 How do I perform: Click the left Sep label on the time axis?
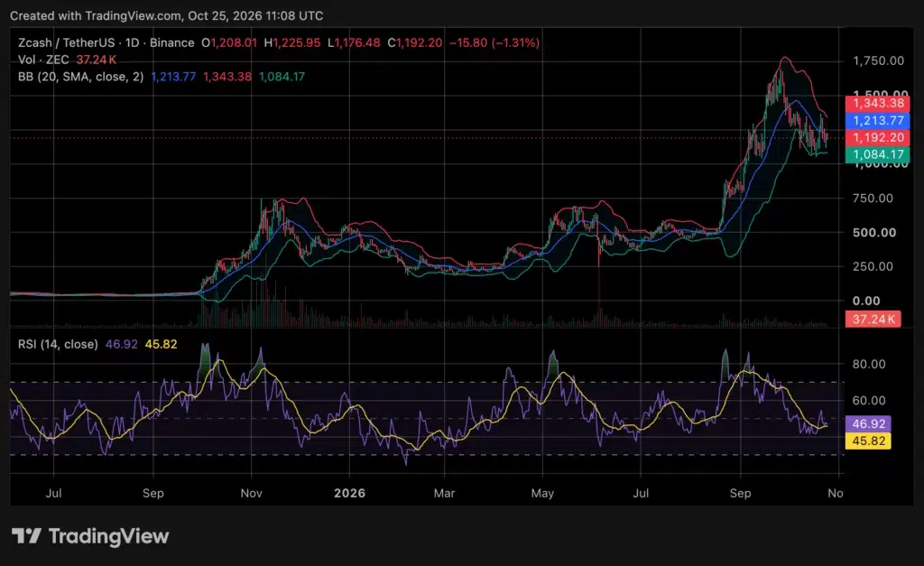click(153, 493)
